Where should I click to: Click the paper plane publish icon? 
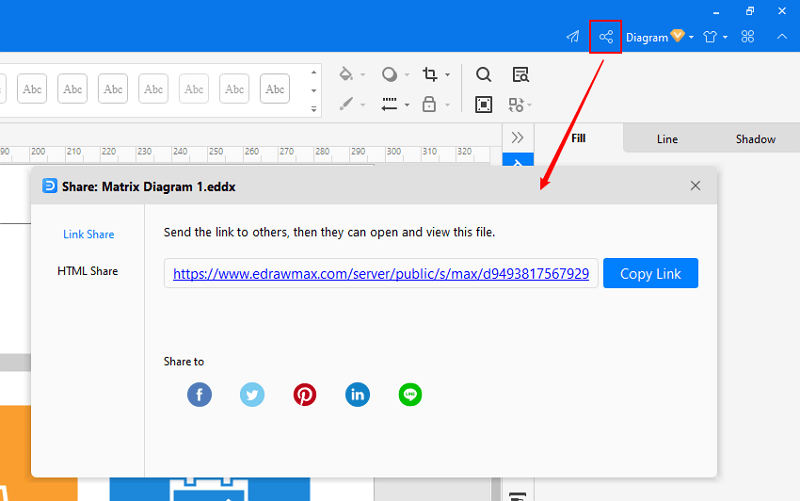[x=573, y=37]
